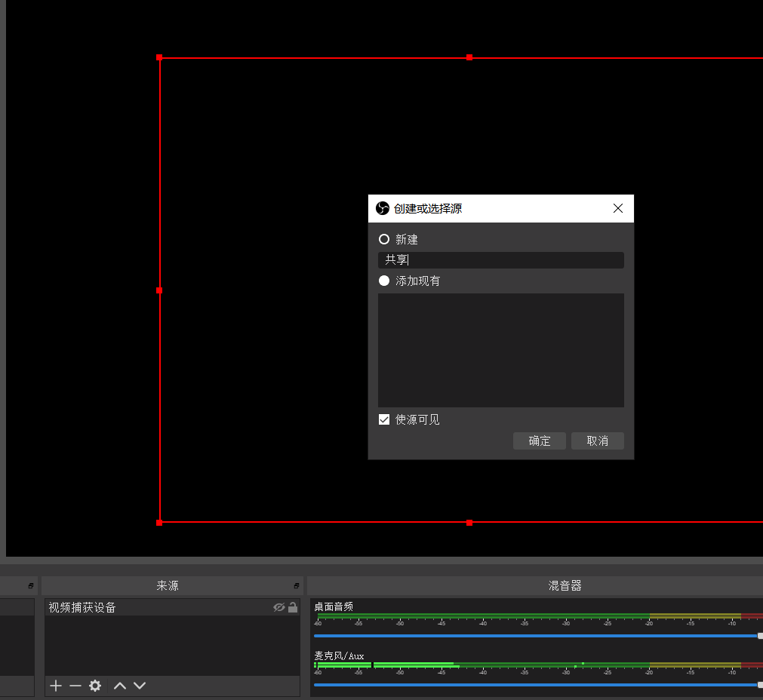Screen dimensions: 763x700
Task: Move the source up with the up arrow
Action: [x=120, y=686]
